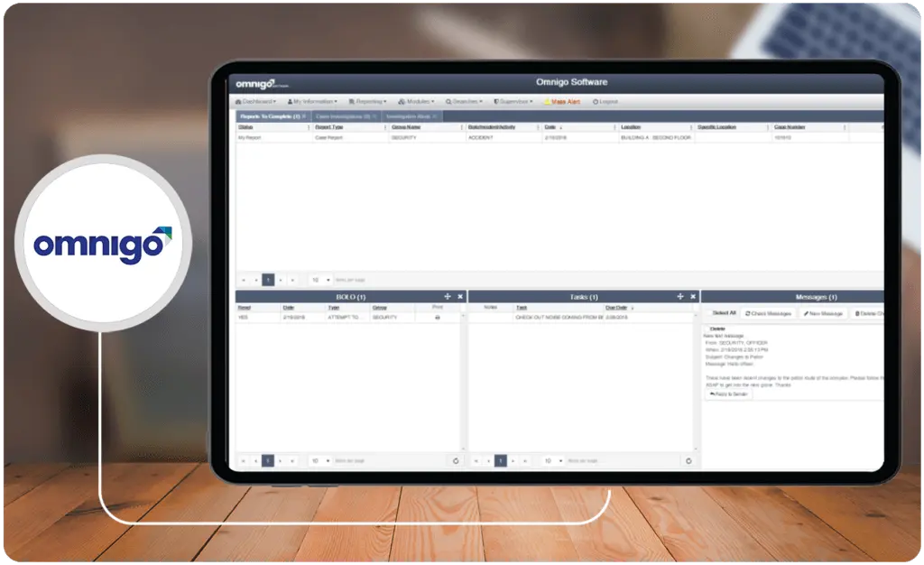924x565 pixels.
Task: Open the Reporting menu
Action: 368,101
